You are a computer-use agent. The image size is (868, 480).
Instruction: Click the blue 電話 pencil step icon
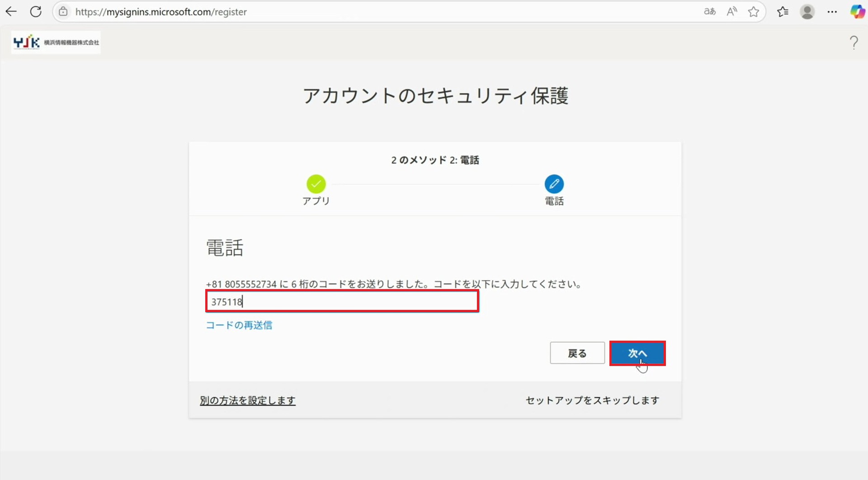click(554, 184)
